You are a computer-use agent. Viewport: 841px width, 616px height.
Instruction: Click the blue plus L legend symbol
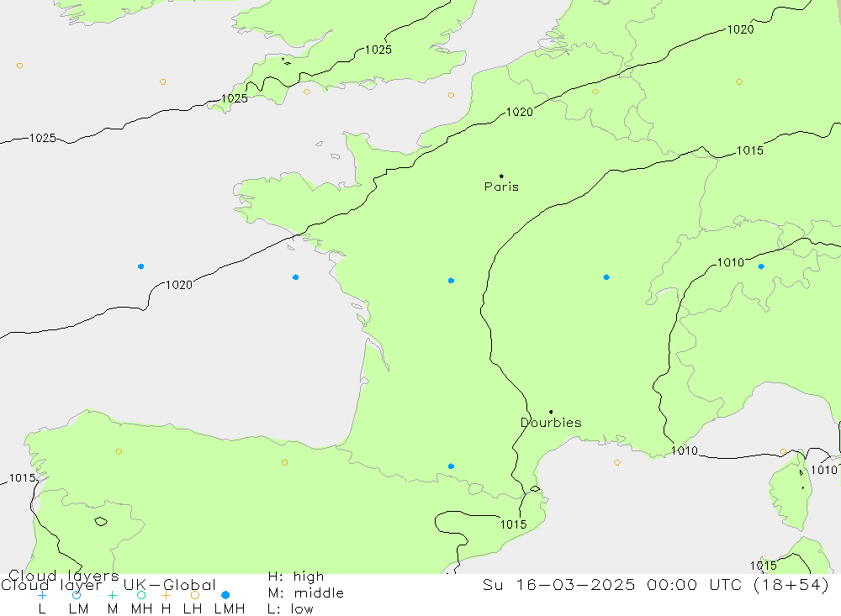click(x=42, y=595)
